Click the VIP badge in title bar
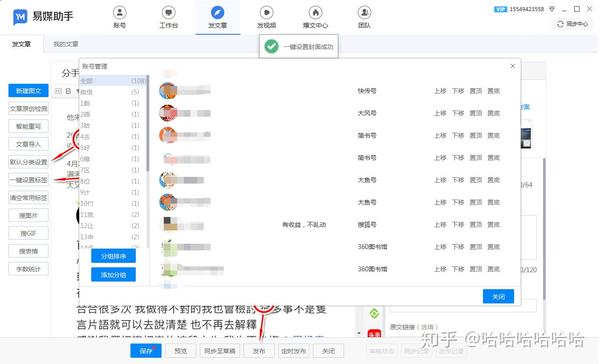600x364 pixels. (x=501, y=9)
